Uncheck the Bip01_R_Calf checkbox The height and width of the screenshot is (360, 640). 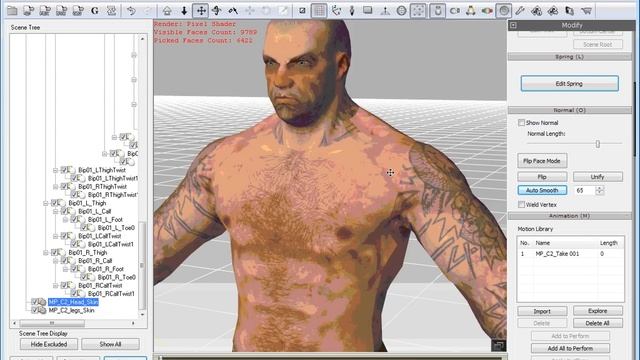tap(64, 261)
